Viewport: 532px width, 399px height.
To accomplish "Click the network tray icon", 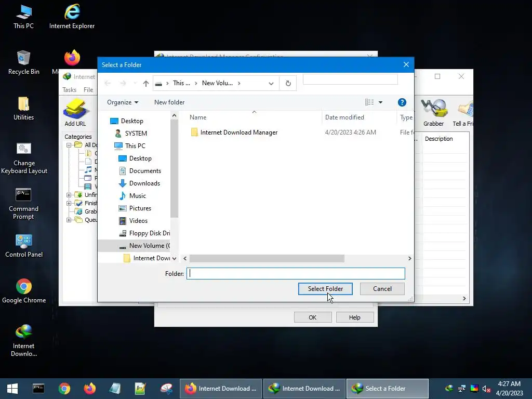I will (x=461, y=389).
